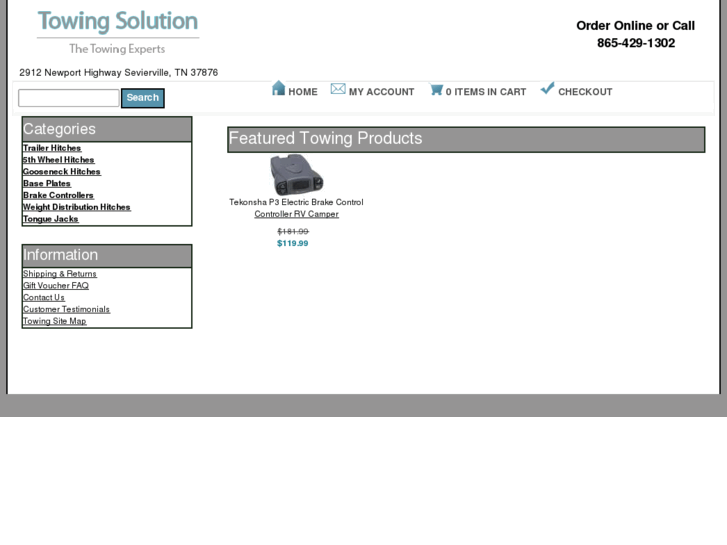Open Towing Site Map link
The height and width of the screenshot is (545, 727).
(55, 321)
